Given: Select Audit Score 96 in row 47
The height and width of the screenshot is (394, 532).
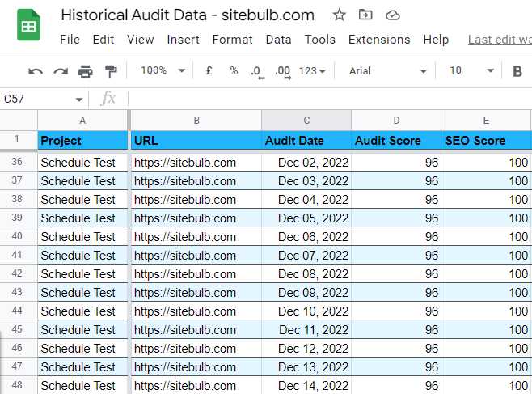Looking at the screenshot, I should pyautogui.click(x=396, y=366).
